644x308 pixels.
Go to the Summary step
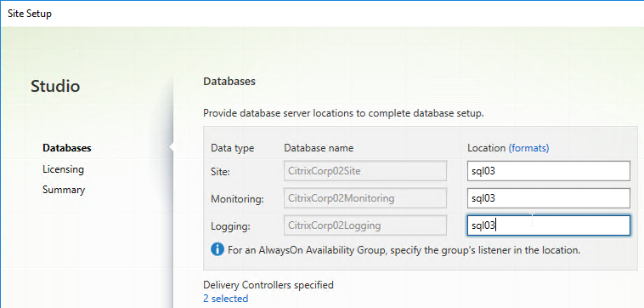pyautogui.click(x=64, y=190)
